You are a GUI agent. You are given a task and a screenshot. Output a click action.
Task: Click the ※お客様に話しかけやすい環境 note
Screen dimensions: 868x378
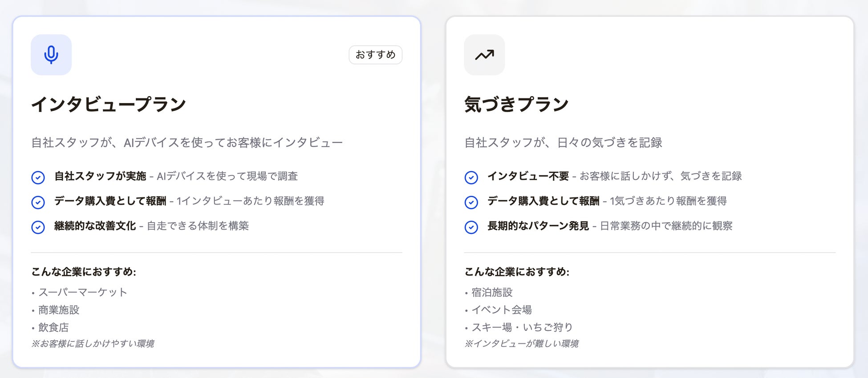(x=93, y=344)
